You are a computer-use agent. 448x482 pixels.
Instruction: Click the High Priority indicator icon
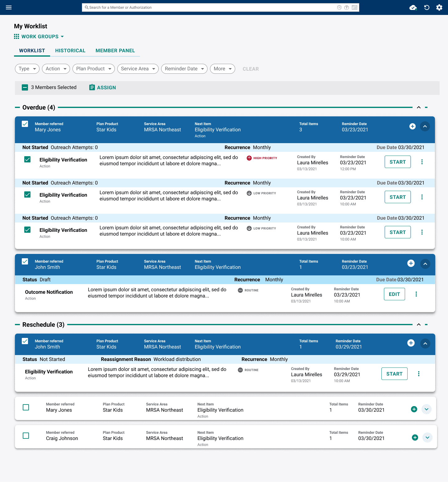pos(249,158)
